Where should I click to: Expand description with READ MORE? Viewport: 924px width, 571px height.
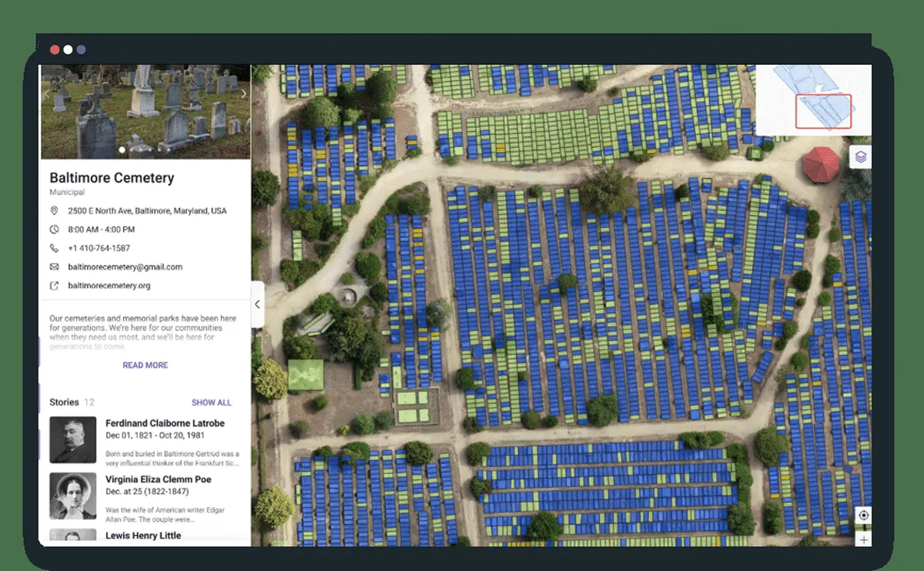coord(145,365)
